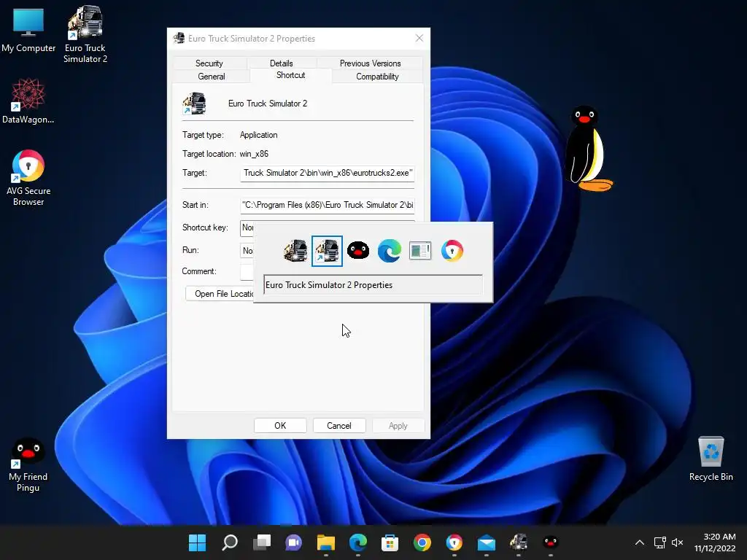The height and width of the screenshot is (560, 747).
Task: Click the Start in path field
Action: point(328,205)
